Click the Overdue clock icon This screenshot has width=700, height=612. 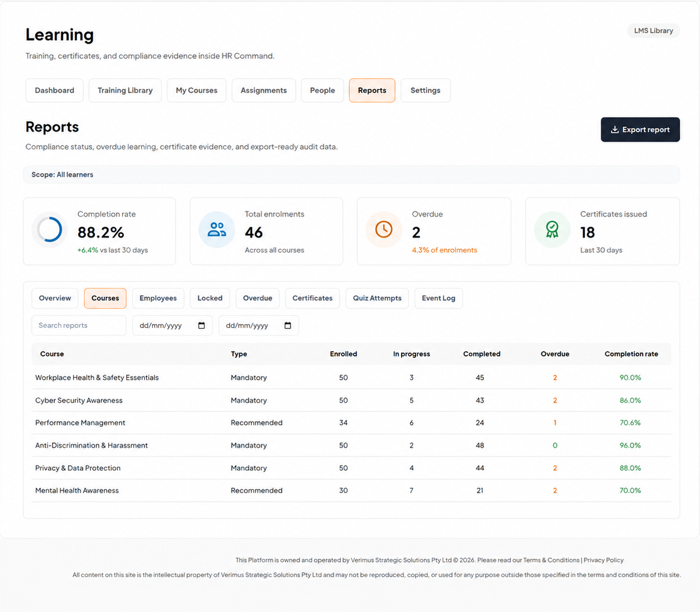click(384, 230)
